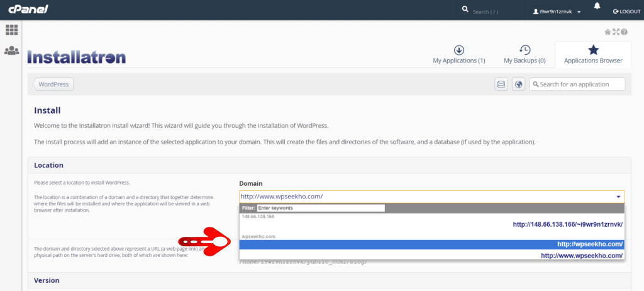Open the i9wr9n1zrnvk account dropdown
Viewport: 644px width, 291px height.
coord(557,11)
